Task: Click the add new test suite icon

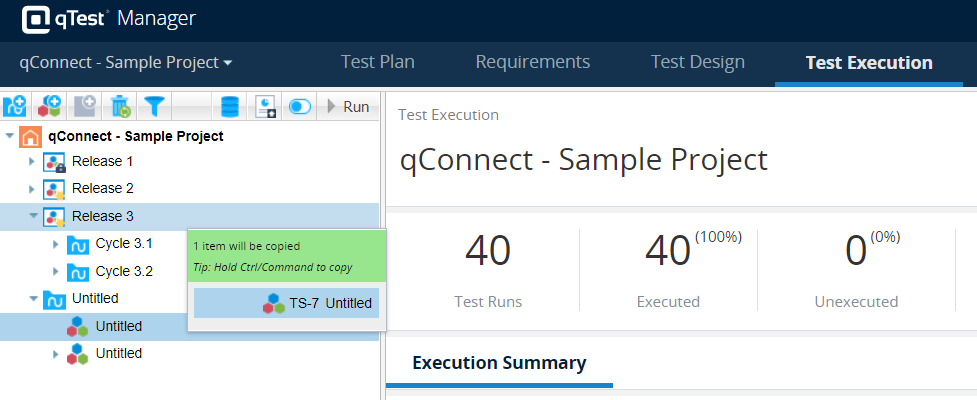Action: pyautogui.click(x=49, y=106)
